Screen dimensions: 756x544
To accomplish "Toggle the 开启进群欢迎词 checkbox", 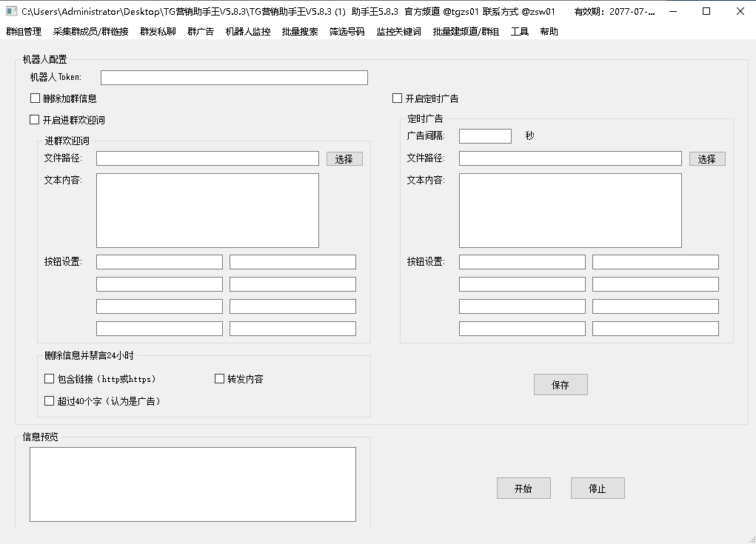I will (35, 120).
